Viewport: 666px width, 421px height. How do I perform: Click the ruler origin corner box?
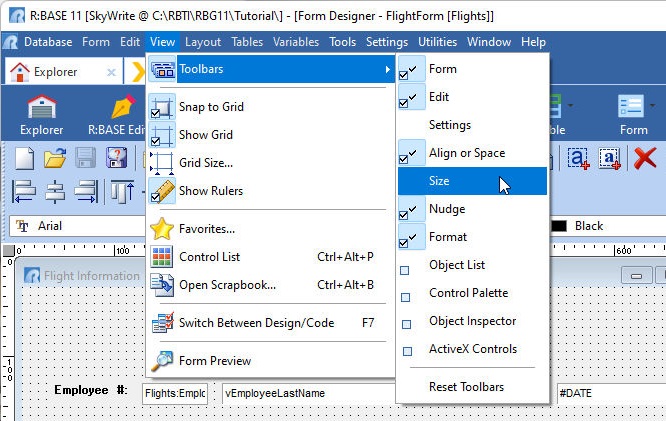[8, 250]
